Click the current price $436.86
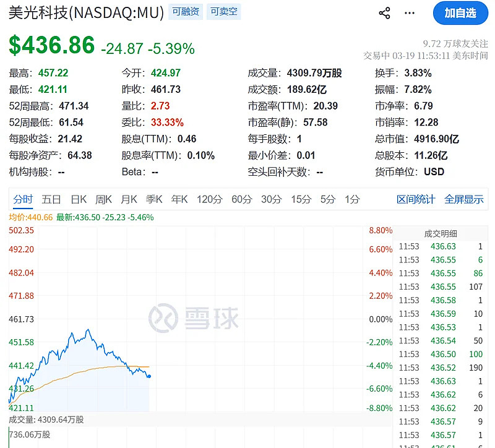The height and width of the screenshot is (448, 495). click(x=52, y=45)
